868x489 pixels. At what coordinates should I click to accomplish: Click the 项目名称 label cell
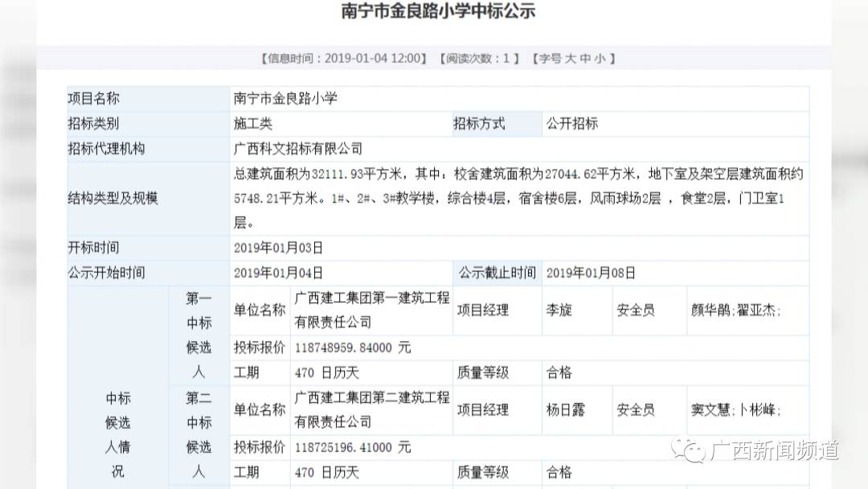149,99
